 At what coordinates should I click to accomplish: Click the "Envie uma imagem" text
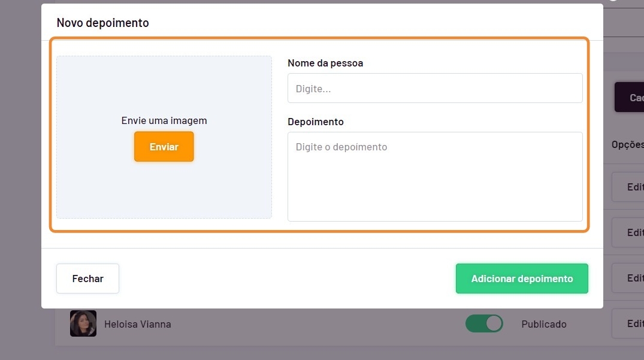tap(164, 120)
